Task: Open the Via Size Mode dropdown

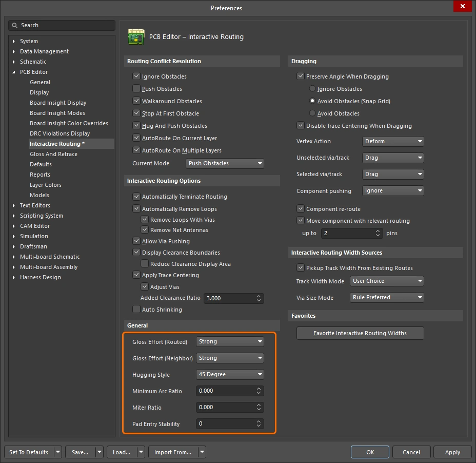Action: point(387,297)
